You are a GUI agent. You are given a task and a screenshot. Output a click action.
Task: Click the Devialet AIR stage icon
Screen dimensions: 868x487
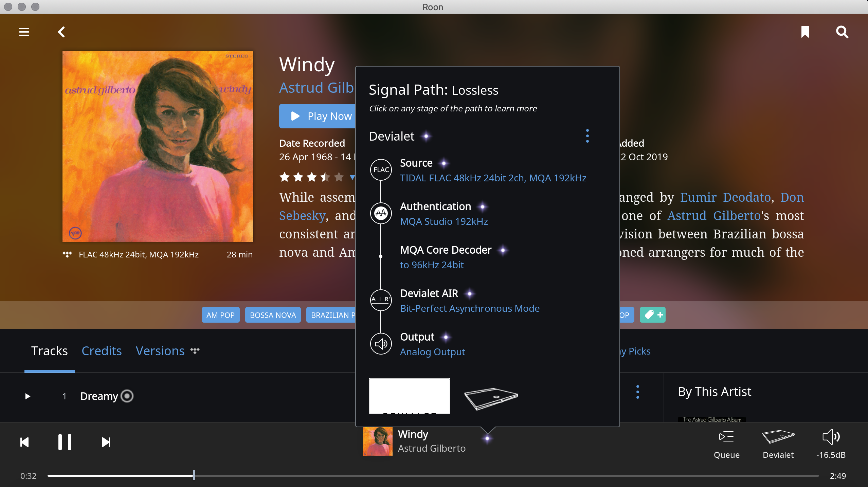(381, 300)
